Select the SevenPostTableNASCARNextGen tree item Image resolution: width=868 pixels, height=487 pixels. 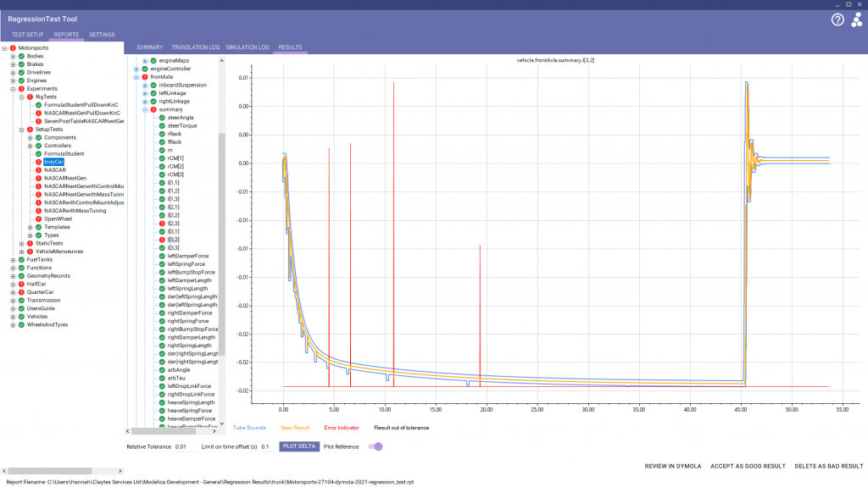84,121
